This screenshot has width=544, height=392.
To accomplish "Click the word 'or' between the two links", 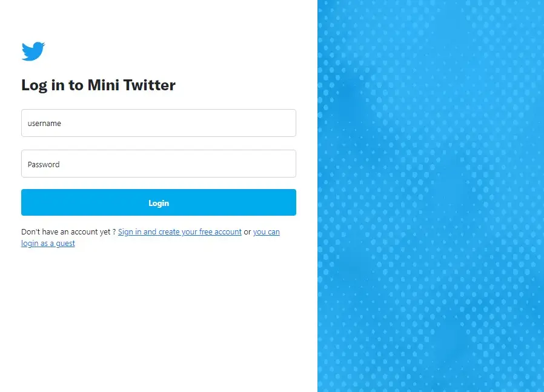I will point(247,231).
